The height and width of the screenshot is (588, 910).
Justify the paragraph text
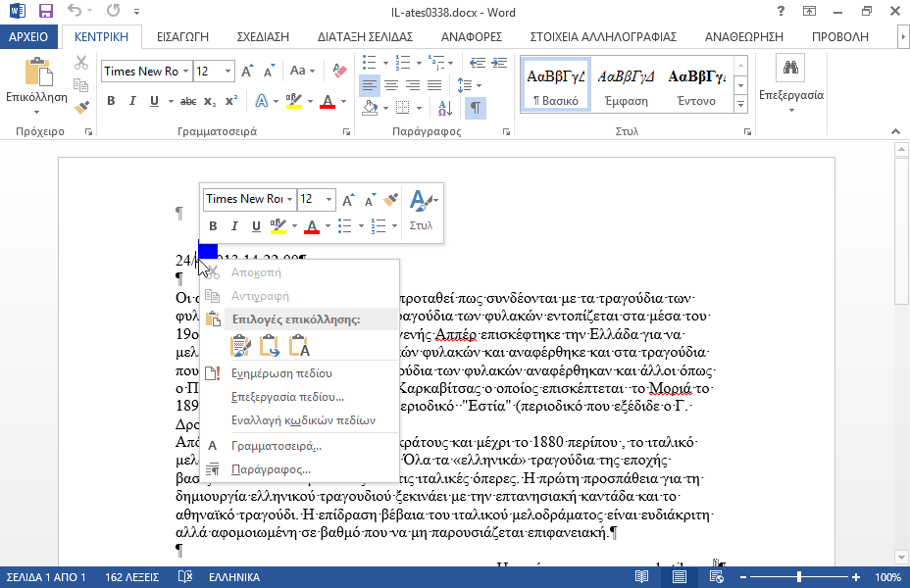pos(434,86)
